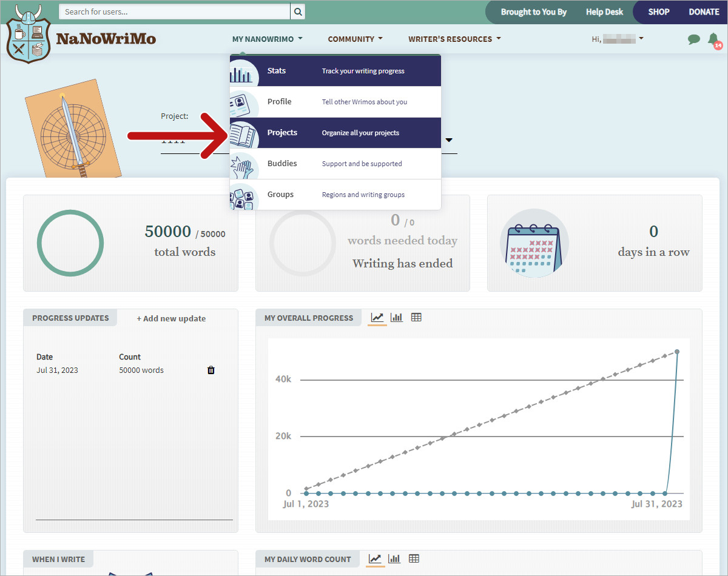Click Add new update
Viewport: 728px width, 576px height.
pos(171,318)
